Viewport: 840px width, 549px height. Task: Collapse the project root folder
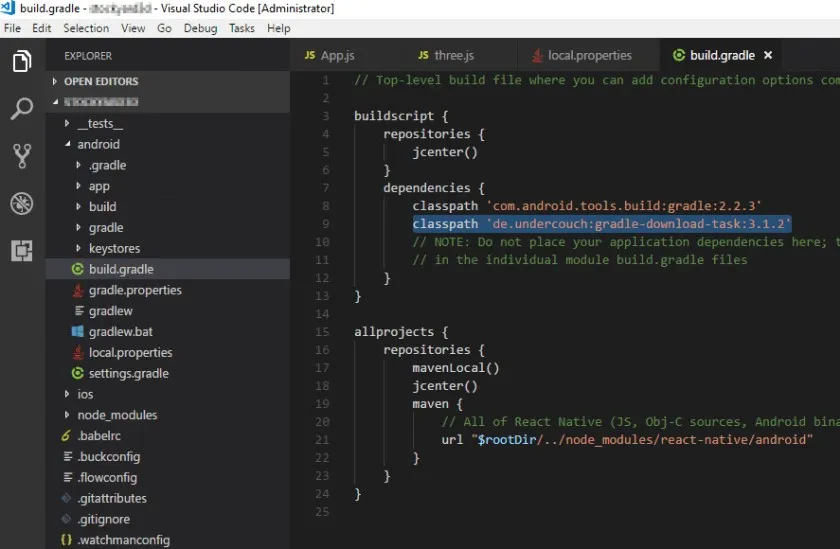(x=55, y=102)
